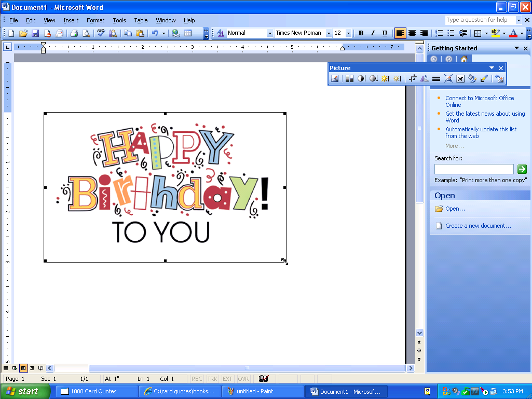This screenshot has height=399, width=532.
Task: Open the Table menu
Action: coord(141,20)
